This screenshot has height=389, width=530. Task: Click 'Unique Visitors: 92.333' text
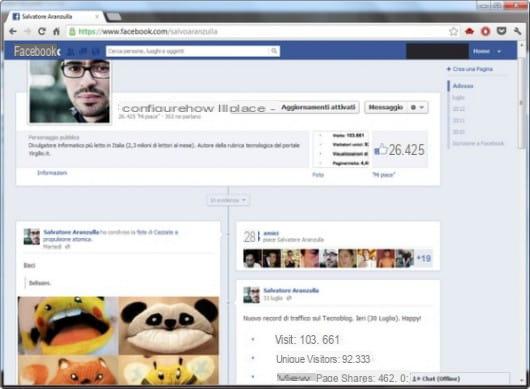323,359
